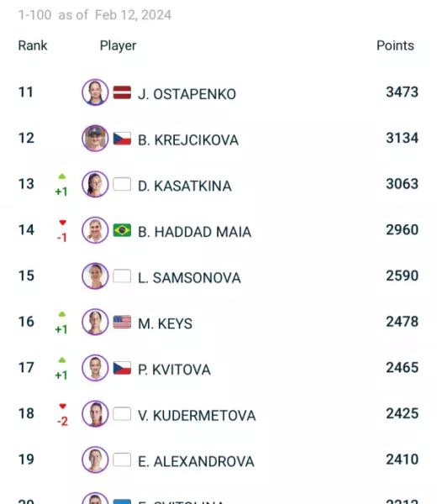Tap the blank flag beside Samsonova
This screenshot has height=504, width=437.
point(122,276)
